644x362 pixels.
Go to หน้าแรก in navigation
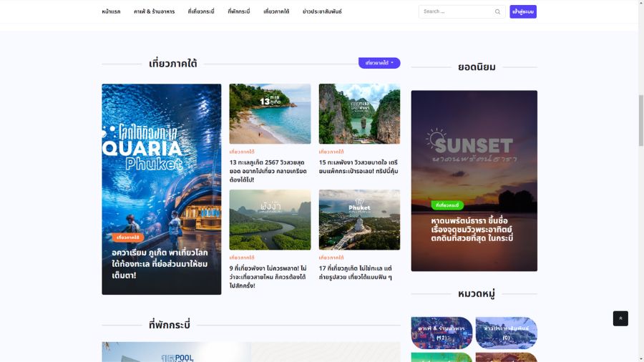coord(111,11)
